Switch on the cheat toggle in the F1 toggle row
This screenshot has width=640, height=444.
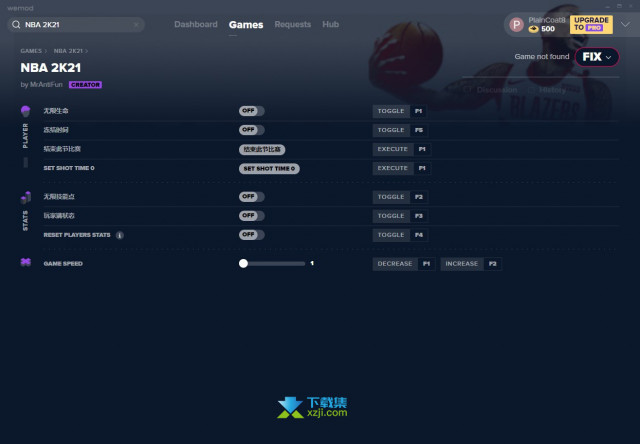tap(252, 111)
